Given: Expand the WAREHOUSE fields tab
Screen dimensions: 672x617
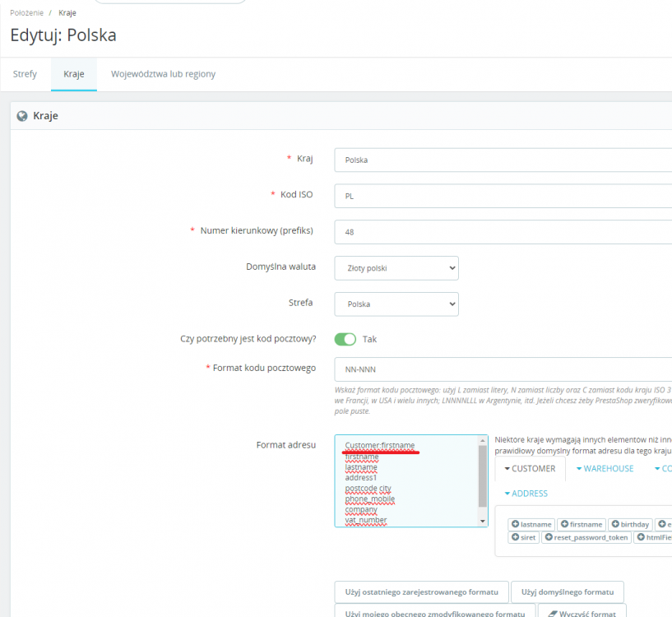Looking at the screenshot, I should 605,468.
